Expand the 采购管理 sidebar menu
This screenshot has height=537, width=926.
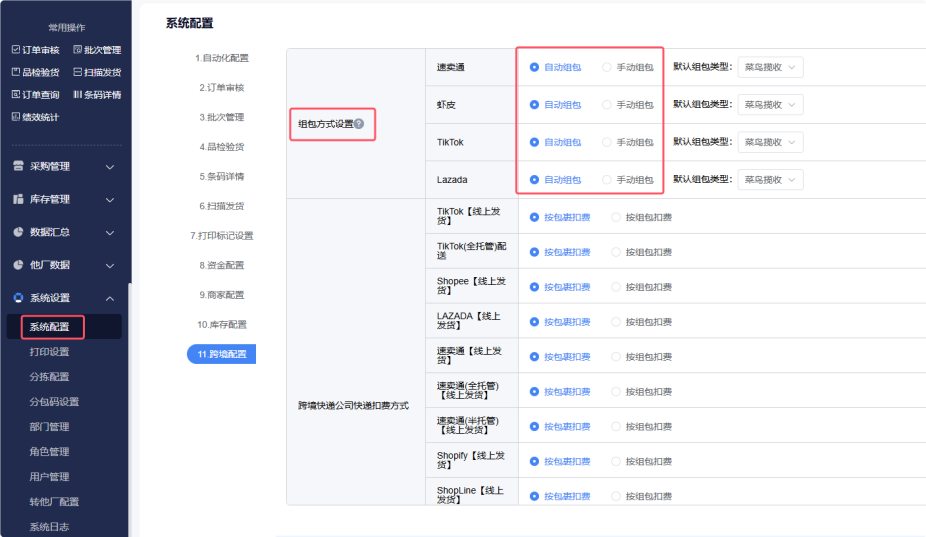64,166
